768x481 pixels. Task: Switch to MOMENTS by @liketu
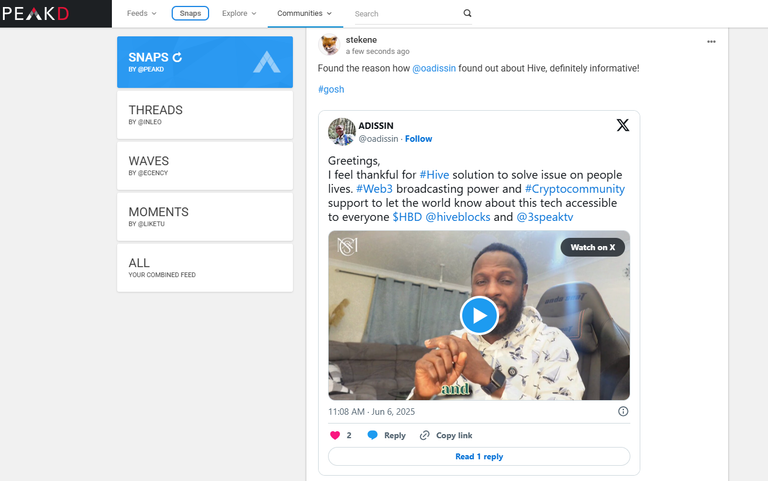[205, 216]
